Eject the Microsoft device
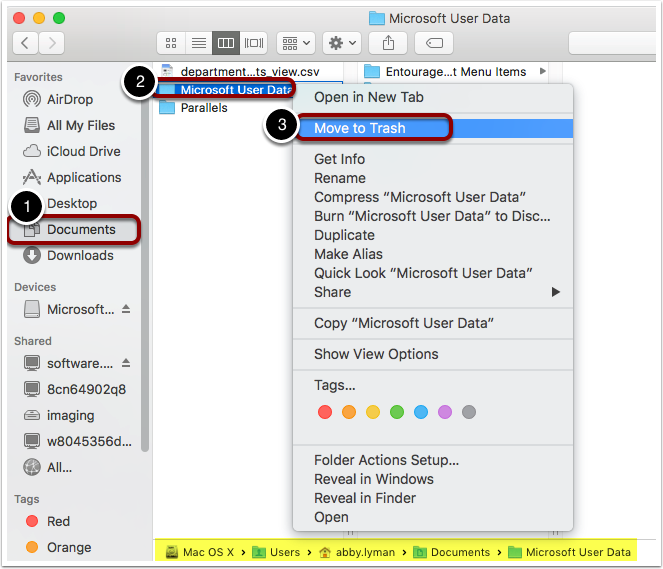Image resolution: width=663 pixels, height=569 pixels. (x=126, y=309)
